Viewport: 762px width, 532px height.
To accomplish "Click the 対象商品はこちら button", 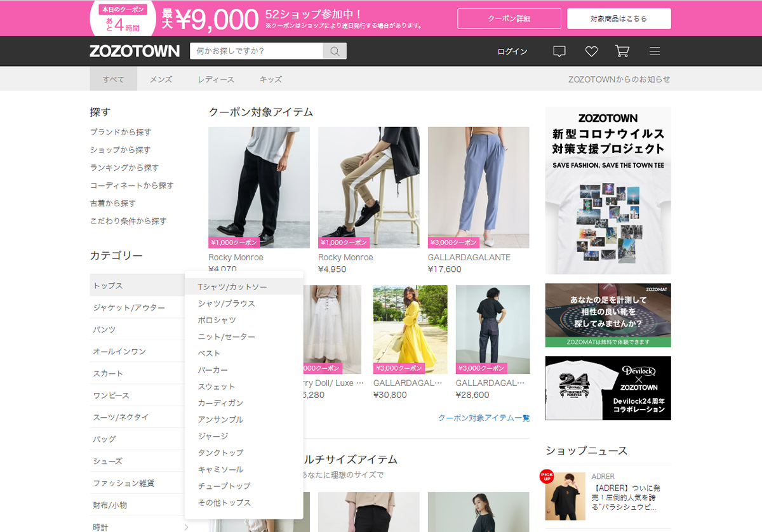I will click(619, 18).
